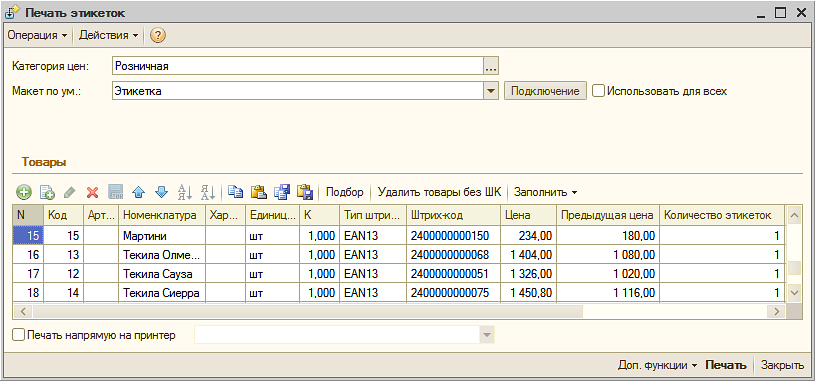815x381 pixels.
Task: Click the 'Печать' button
Action: 726,365
